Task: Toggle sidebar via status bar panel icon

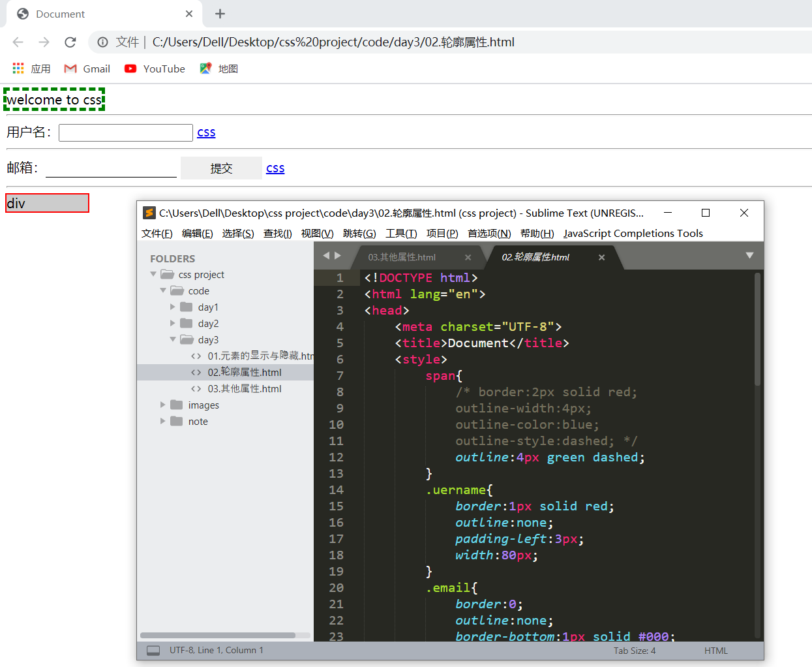Action: coord(153,651)
